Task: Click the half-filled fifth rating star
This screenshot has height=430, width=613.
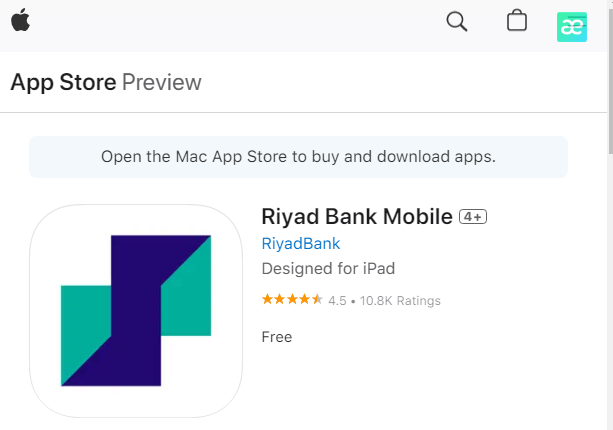Action: tap(317, 299)
